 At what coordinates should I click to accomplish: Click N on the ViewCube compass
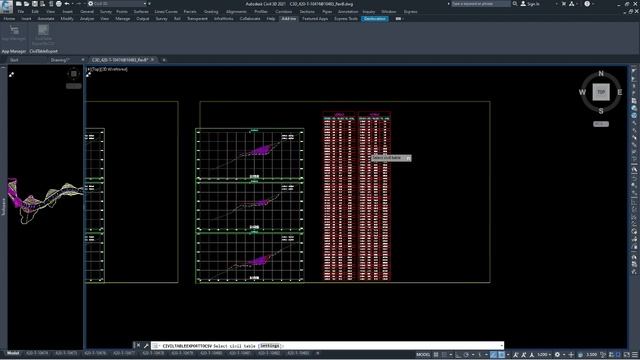601,73
